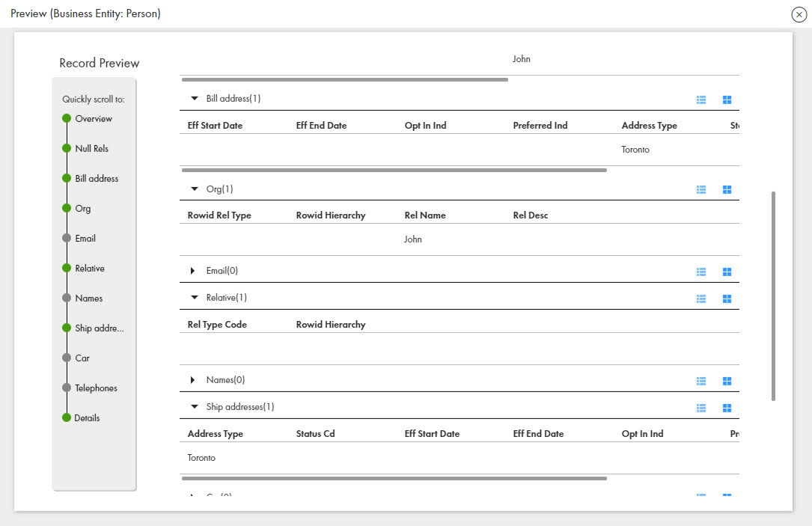The height and width of the screenshot is (526, 812).
Task: Select John value in Org row
Action: click(x=412, y=239)
